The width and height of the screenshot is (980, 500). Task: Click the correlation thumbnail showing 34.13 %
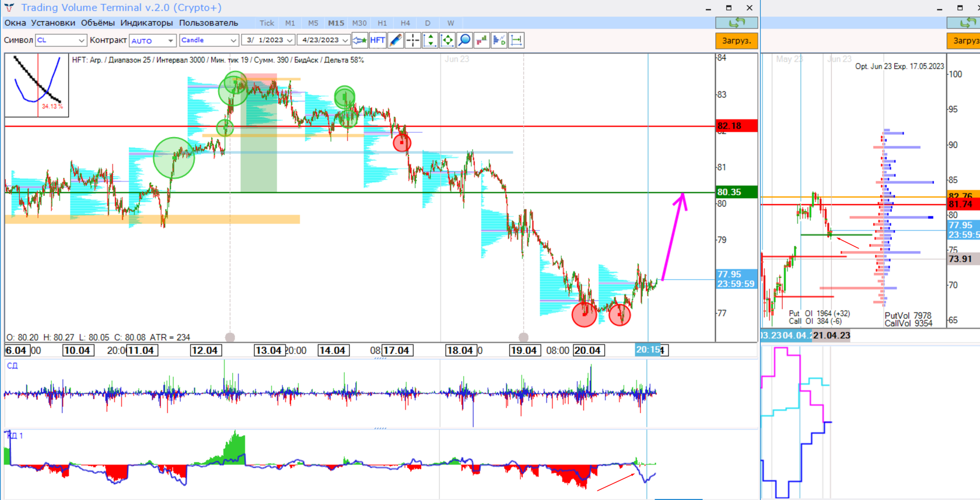coord(37,85)
